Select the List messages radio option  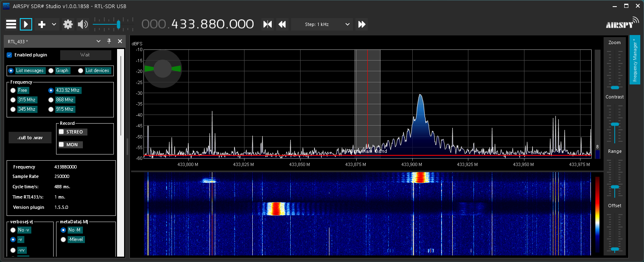11,70
